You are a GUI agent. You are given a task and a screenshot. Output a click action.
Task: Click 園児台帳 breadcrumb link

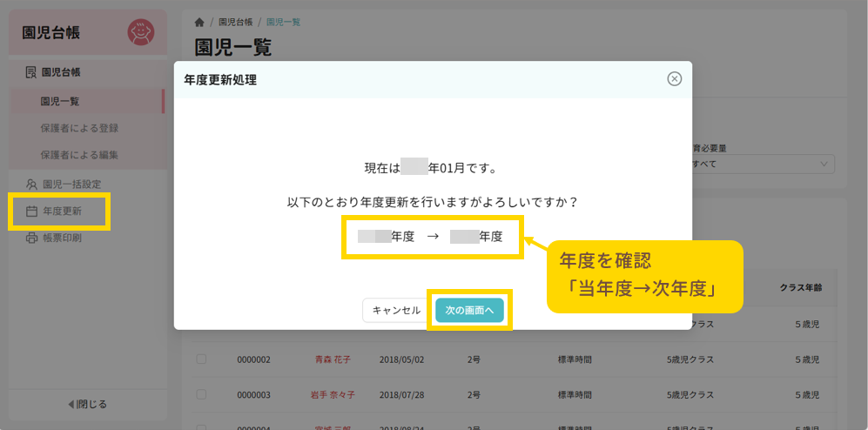point(235,22)
